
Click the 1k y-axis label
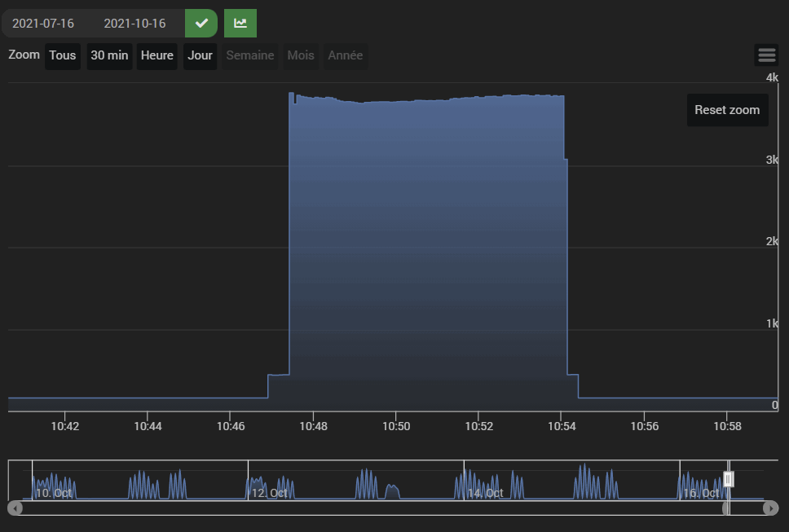tap(772, 323)
